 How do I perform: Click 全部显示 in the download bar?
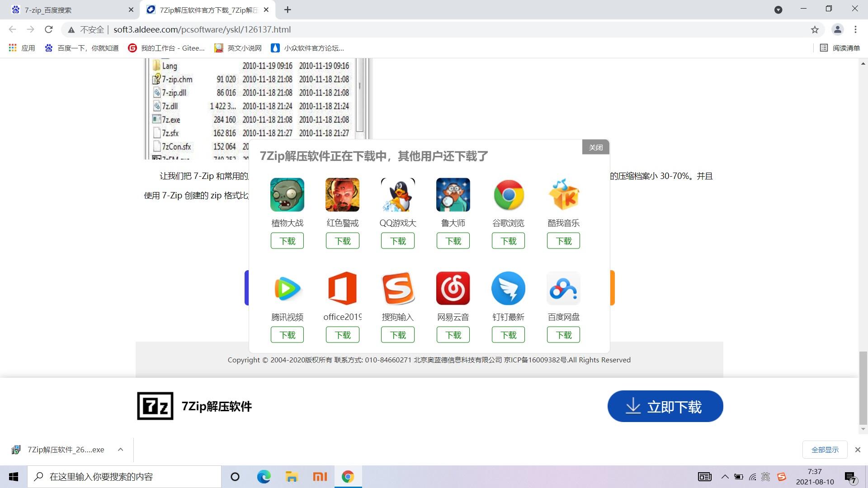pyautogui.click(x=825, y=449)
